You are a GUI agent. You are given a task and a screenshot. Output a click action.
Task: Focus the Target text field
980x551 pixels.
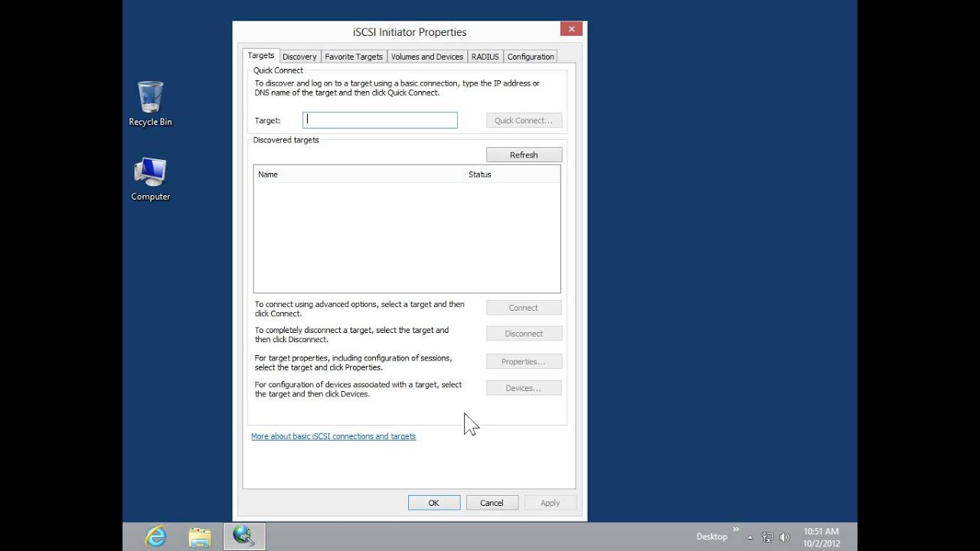coord(380,120)
